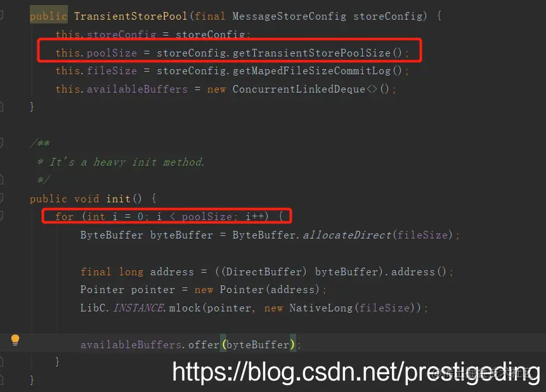Click the MessageStoreConfig parameter type
This screenshot has height=392, width=546.
[x=289, y=16]
